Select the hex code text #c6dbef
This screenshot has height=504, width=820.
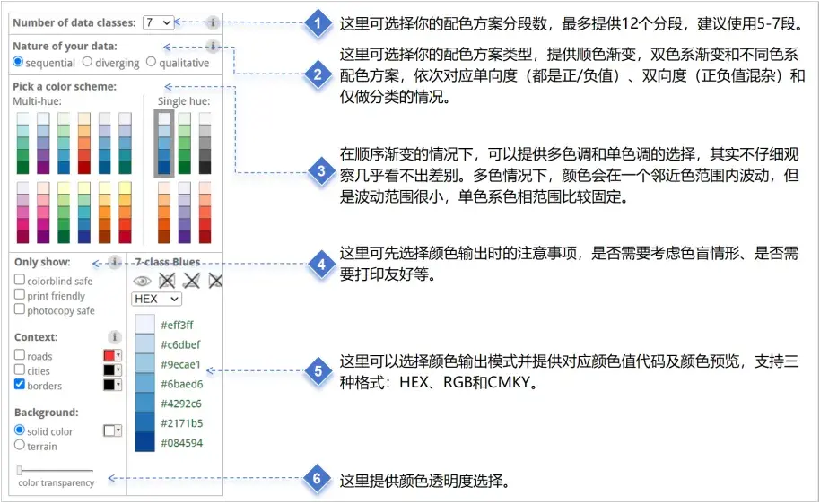[180, 344]
